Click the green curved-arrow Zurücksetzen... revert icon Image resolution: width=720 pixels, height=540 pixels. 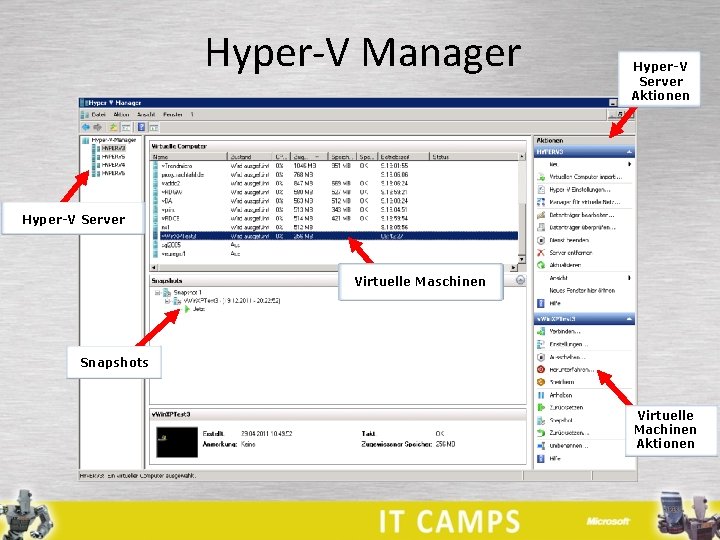click(541, 433)
